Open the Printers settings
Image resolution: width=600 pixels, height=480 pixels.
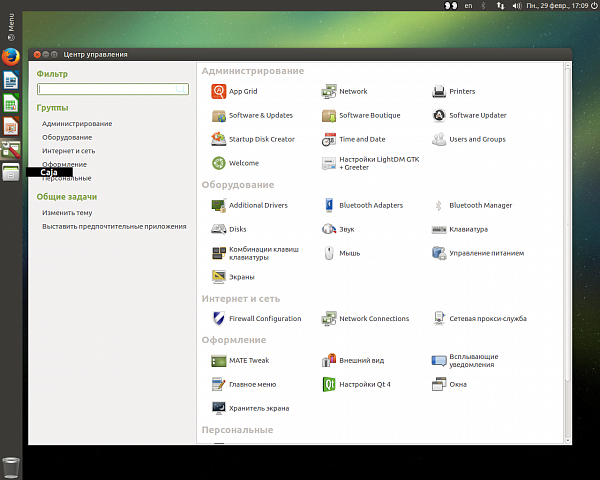[x=453, y=91]
